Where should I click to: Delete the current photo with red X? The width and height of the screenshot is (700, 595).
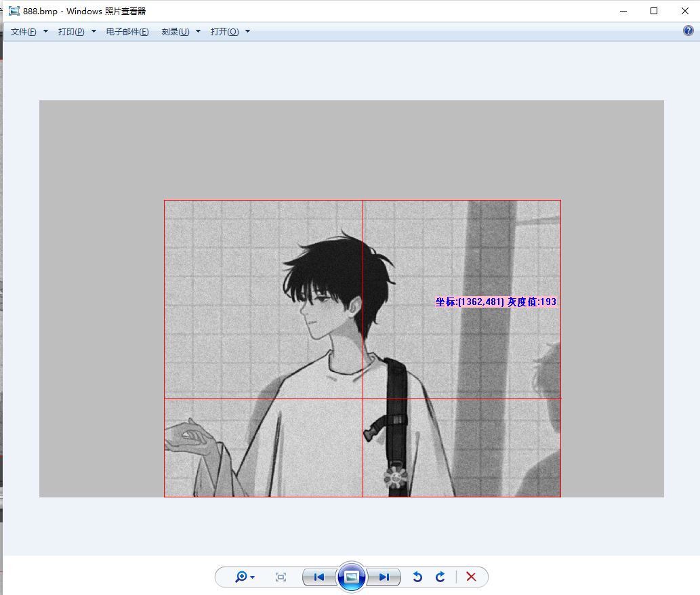(471, 577)
